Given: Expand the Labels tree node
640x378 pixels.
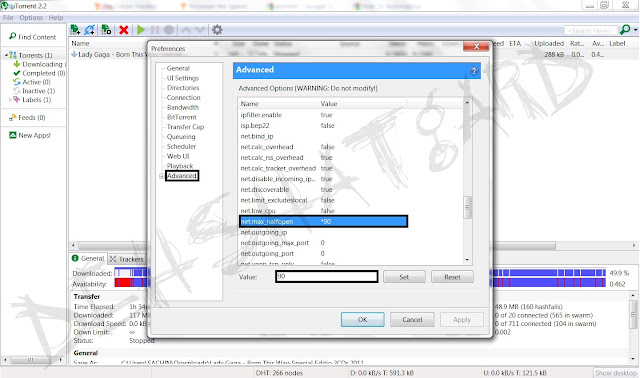Looking at the screenshot, I should pos(10,100).
